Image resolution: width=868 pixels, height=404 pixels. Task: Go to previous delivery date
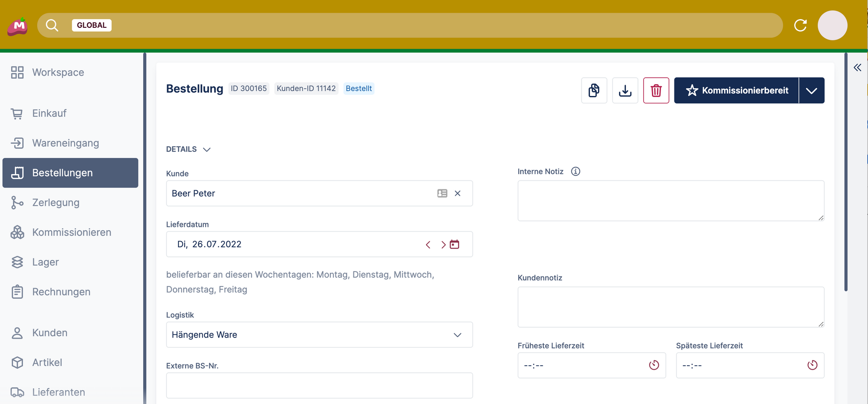click(428, 245)
